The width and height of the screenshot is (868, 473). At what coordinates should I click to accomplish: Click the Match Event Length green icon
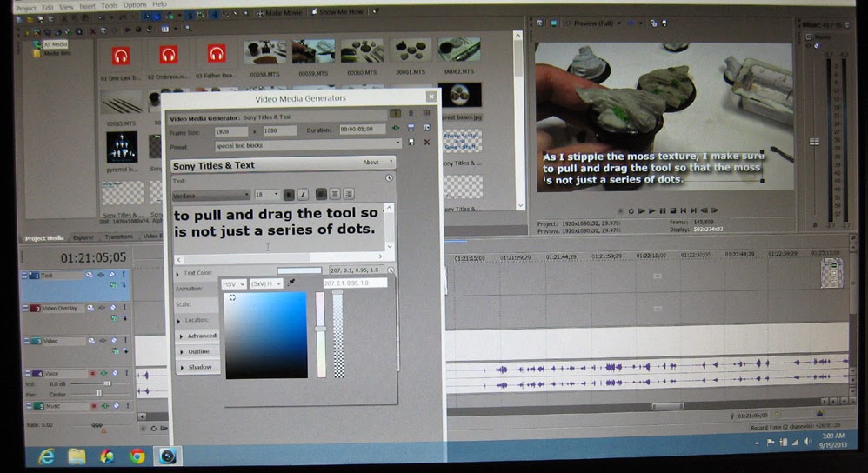tap(395, 128)
